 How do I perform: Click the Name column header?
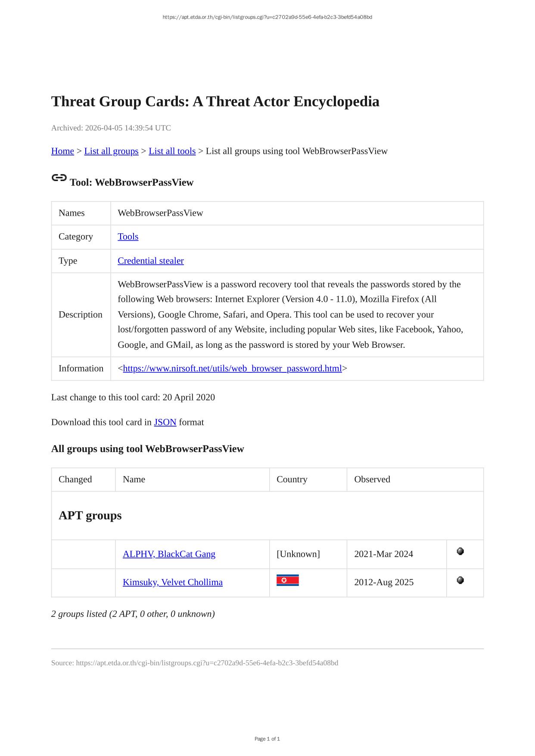click(x=134, y=480)
